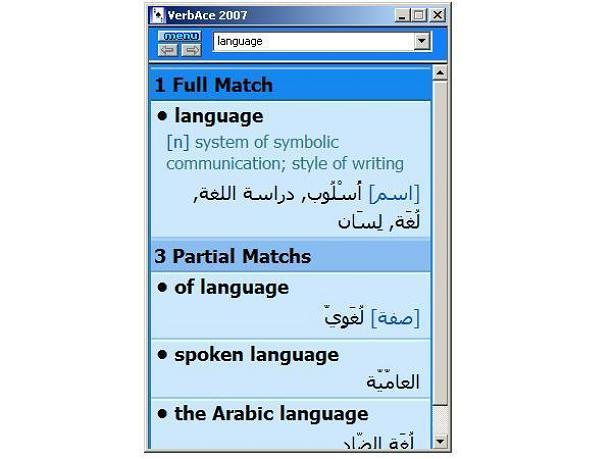Select the '1 Full Match' header
Screen dimensions: 612x459
click(x=213, y=85)
